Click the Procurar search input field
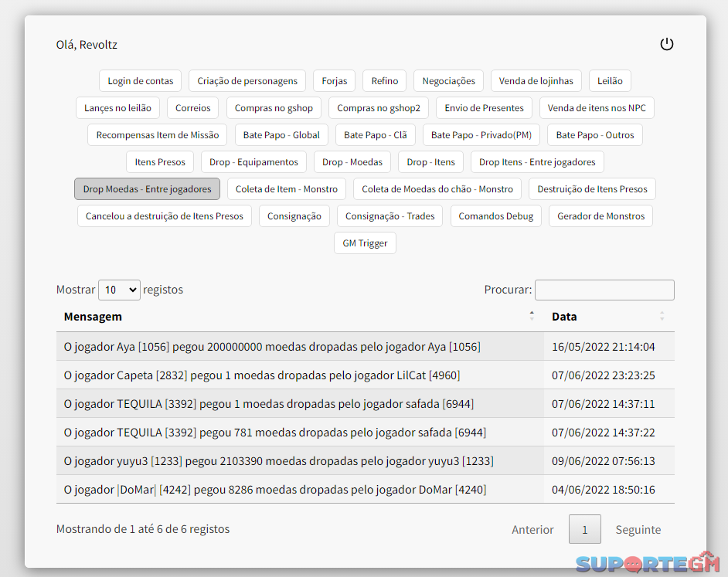The height and width of the screenshot is (577, 728). (604, 290)
